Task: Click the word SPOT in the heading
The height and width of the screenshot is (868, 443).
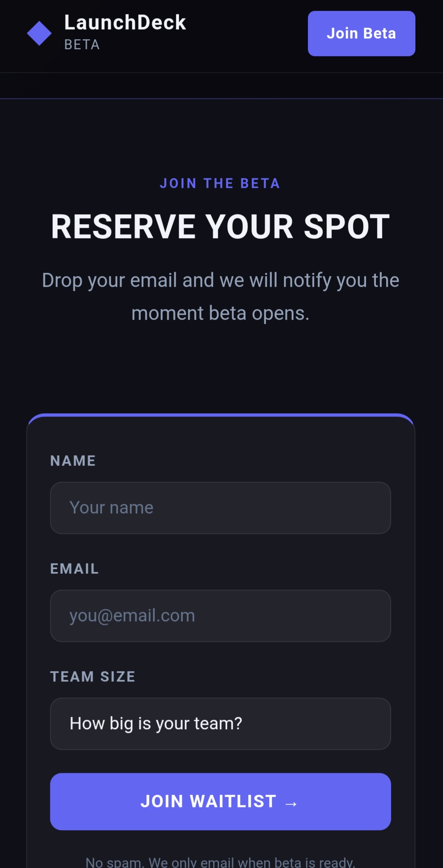Action: [x=346, y=227]
